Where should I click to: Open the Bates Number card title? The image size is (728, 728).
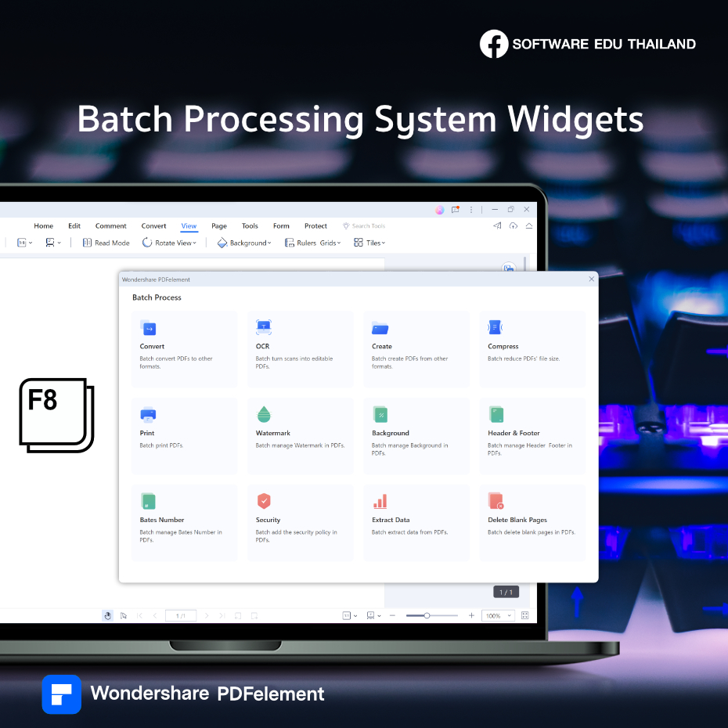pyautogui.click(x=162, y=520)
